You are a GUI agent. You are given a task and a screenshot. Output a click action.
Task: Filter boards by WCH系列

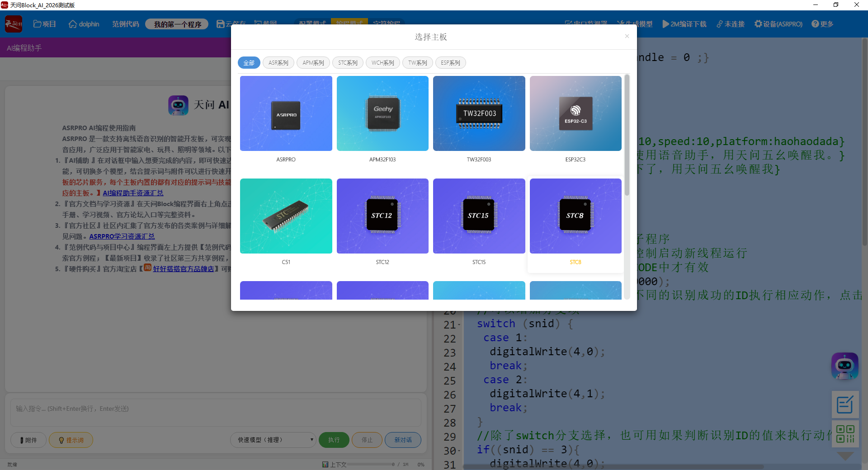[383, 63]
